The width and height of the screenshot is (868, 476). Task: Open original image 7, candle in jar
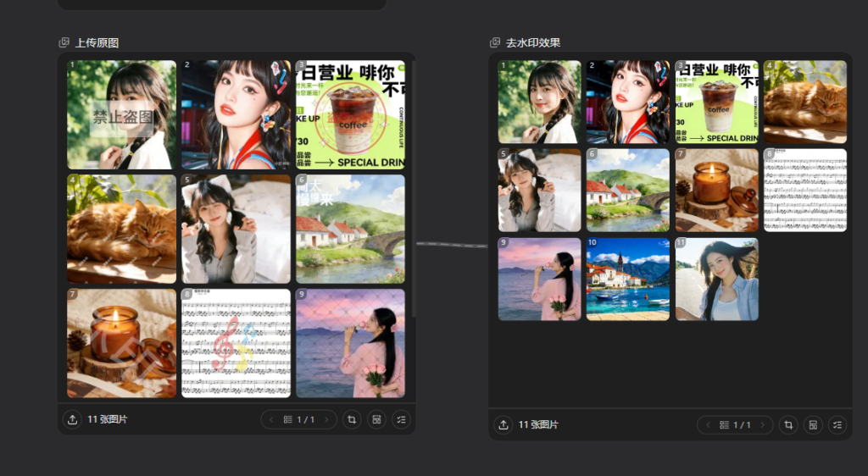click(x=122, y=343)
